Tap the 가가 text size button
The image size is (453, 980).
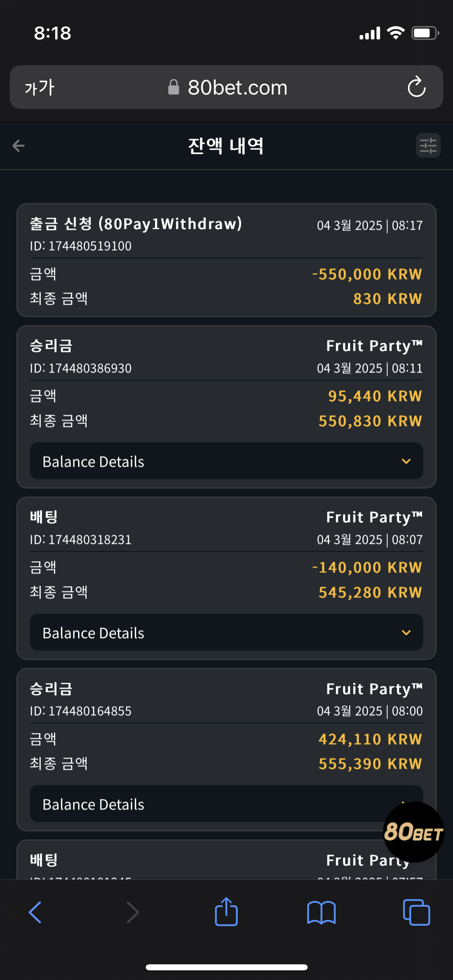pyautogui.click(x=39, y=87)
